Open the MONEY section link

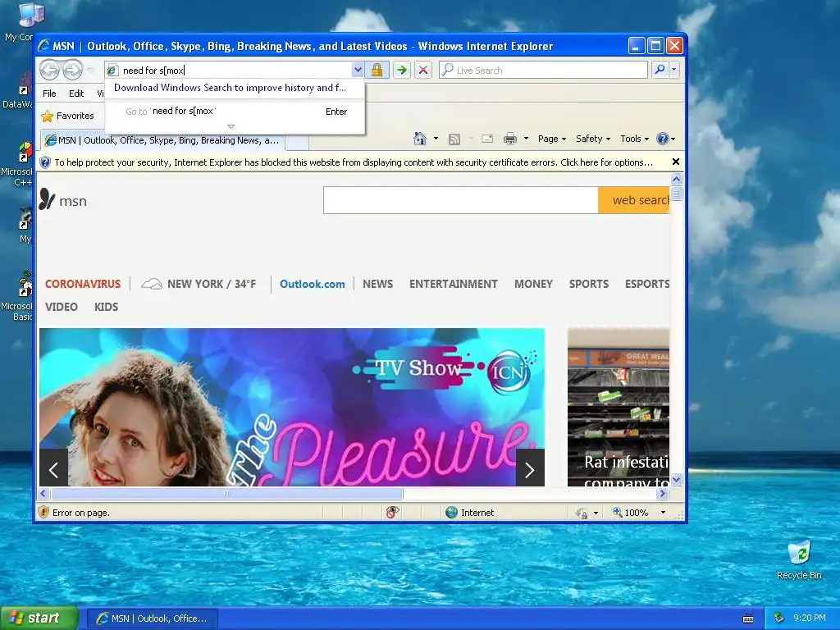pyautogui.click(x=533, y=284)
